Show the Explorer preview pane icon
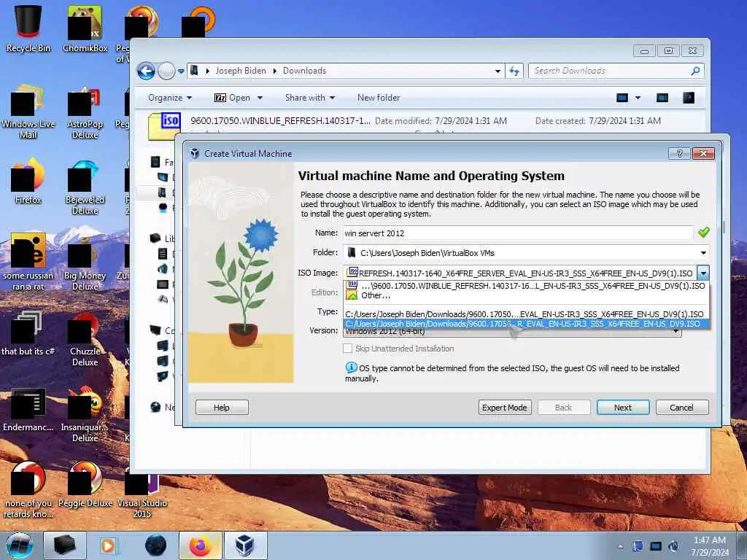Image resolution: width=747 pixels, height=560 pixels. click(x=662, y=98)
